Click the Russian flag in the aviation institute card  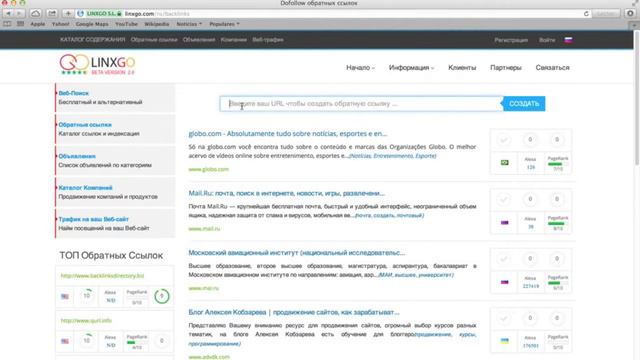[504, 282]
